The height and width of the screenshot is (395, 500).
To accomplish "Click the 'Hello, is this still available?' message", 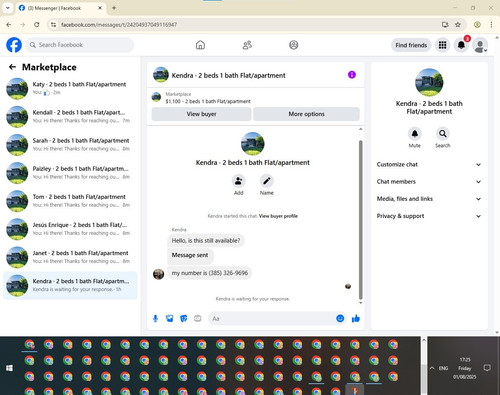I will 206,241.
